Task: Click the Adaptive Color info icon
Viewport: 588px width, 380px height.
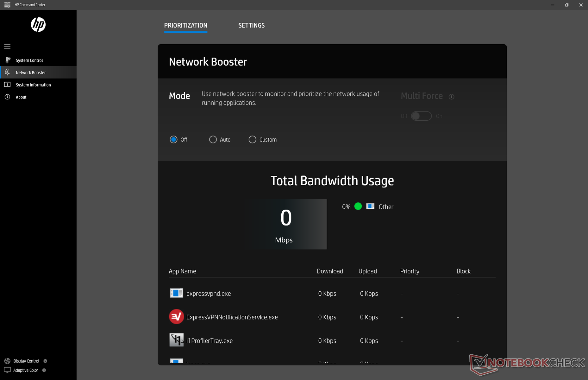Action: click(44, 370)
